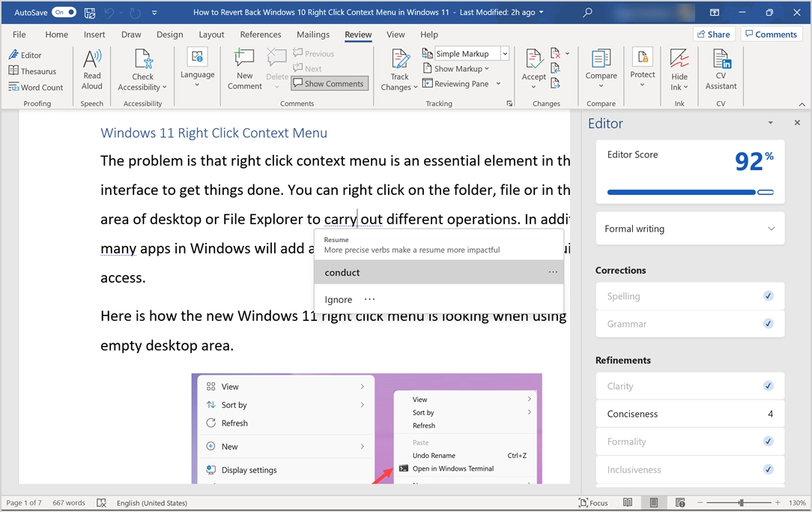Adjust the zoom slider in status bar

click(741, 503)
